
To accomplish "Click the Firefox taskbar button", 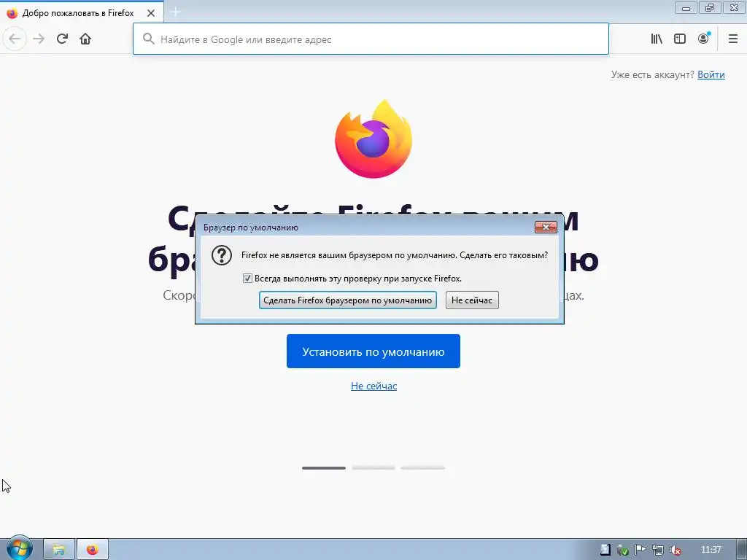I will click(93, 550).
